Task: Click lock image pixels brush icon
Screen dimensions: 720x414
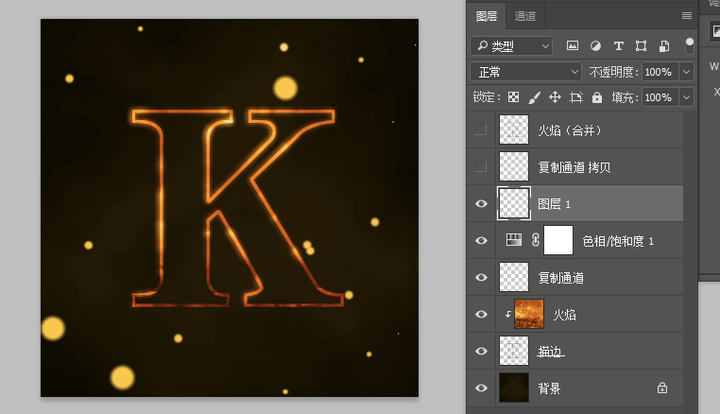Action: click(534, 98)
